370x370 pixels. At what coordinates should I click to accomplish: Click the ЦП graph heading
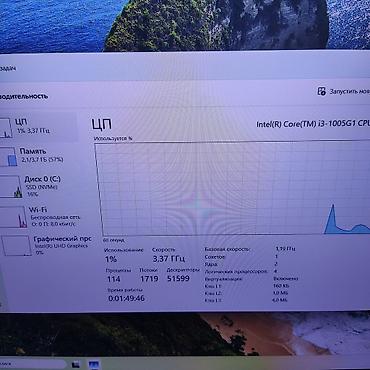point(102,124)
